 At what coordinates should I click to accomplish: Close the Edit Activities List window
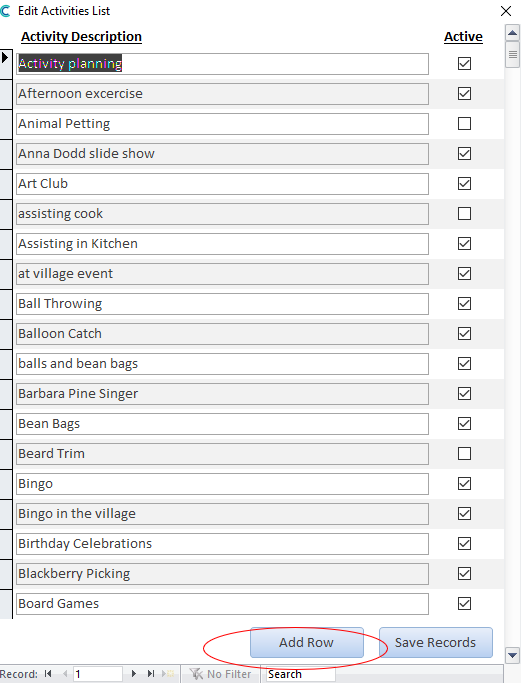[x=506, y=11]
